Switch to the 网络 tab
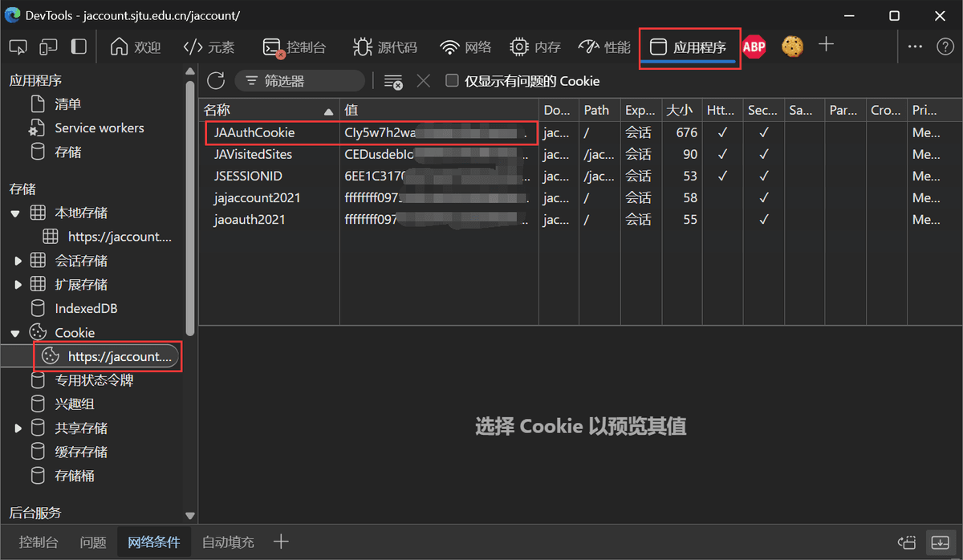The width and height of the screenshot is (963, 560). (465, 47)
